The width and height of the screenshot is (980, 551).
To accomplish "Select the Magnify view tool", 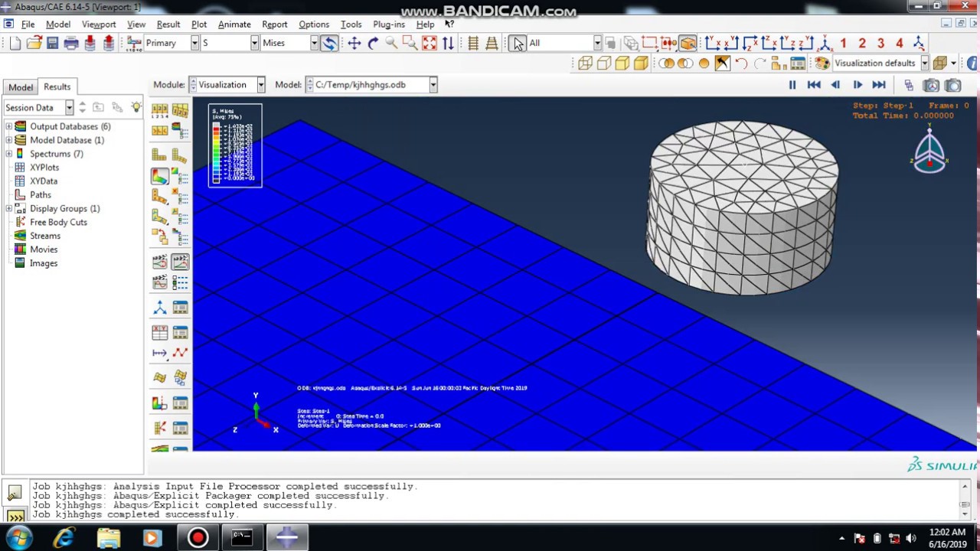I will pos(391,44).
